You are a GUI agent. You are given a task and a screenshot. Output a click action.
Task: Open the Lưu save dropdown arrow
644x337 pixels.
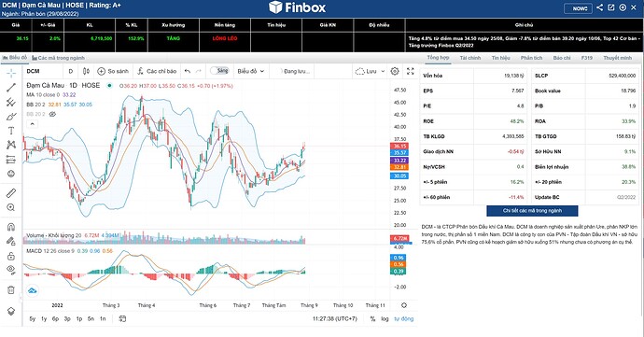(383, 71)
